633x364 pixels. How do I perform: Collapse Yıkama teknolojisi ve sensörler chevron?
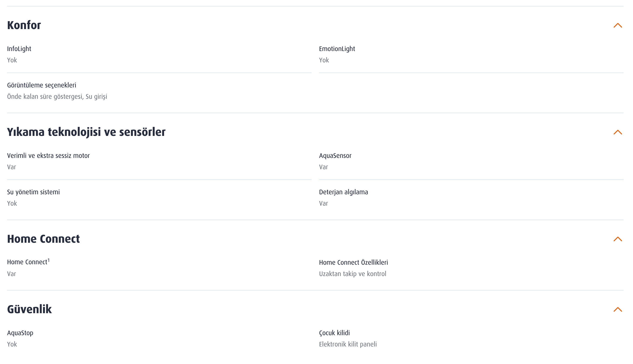[x=617, y=132]
